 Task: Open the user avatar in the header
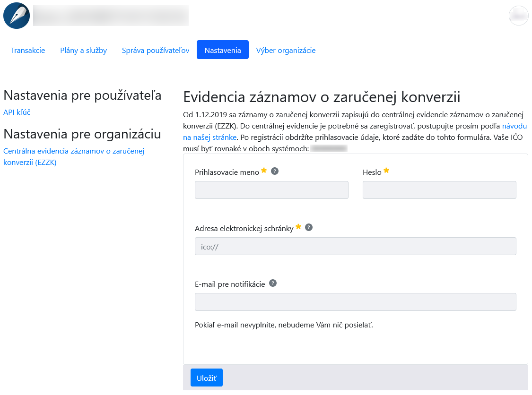tap(518, 16)
